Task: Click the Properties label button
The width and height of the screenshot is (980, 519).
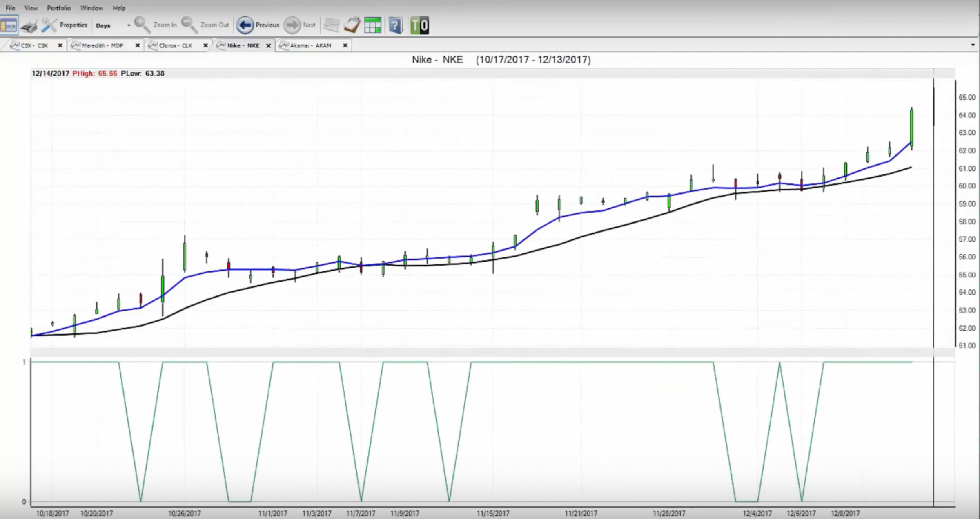Action: (x=73, y=25)
